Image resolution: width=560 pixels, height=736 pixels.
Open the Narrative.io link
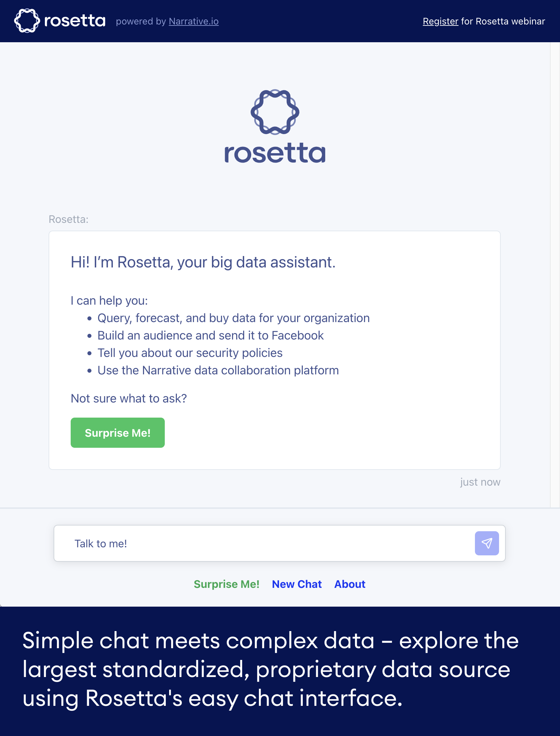pos(194,21)
